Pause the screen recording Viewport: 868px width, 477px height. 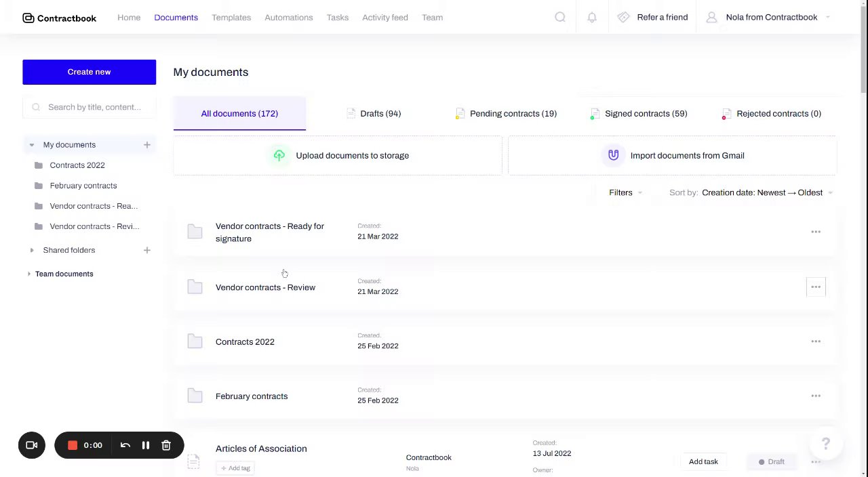[x=145, y=445]
